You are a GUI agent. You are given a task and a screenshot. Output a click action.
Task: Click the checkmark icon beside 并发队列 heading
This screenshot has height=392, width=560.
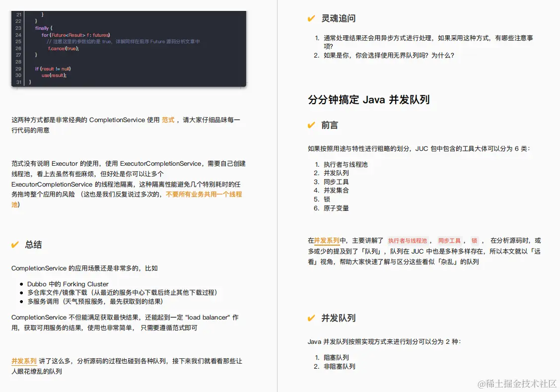[x=311, y=319]
